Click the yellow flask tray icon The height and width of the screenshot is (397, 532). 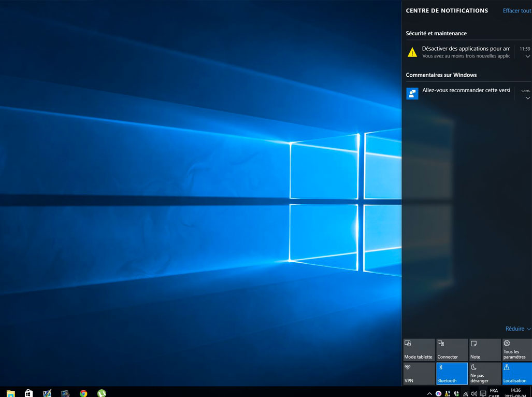pyautogui.click(x=448, y=393)
